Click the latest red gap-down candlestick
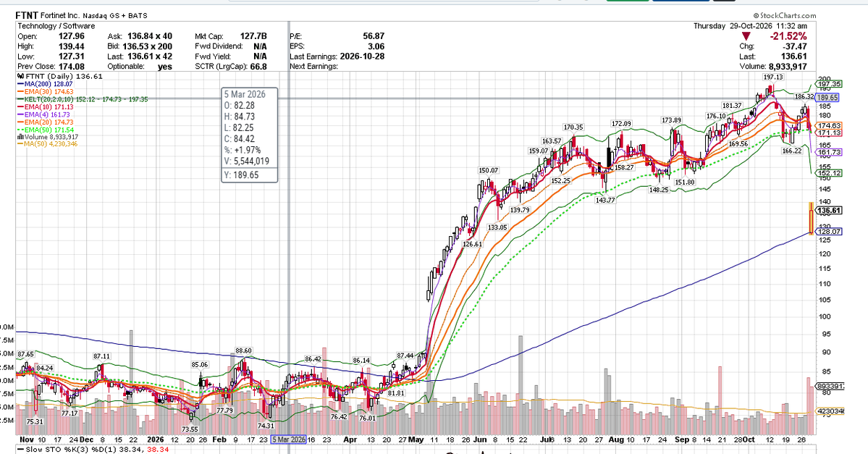The image size is (868, 454). [811, 218]
